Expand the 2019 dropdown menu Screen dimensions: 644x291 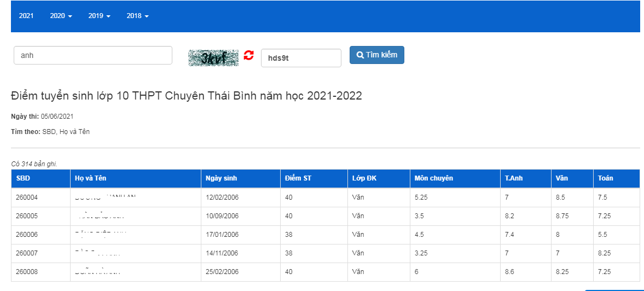tap(100, 16)
